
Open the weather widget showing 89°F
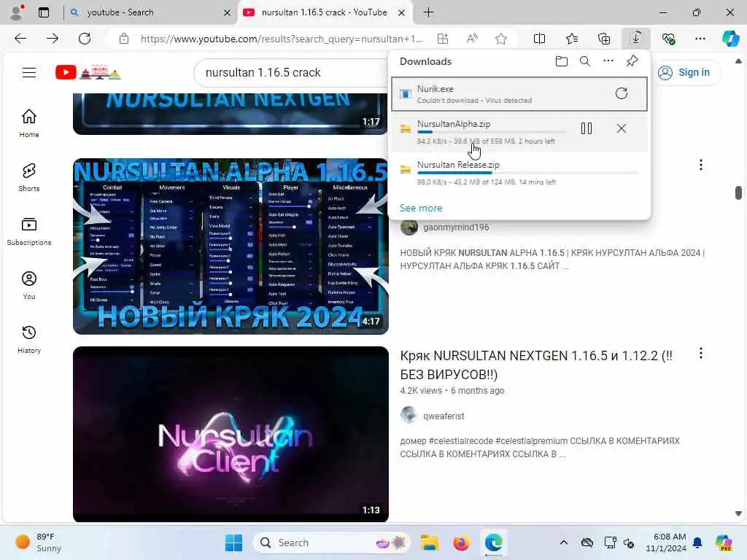click(x=39, y=542)
